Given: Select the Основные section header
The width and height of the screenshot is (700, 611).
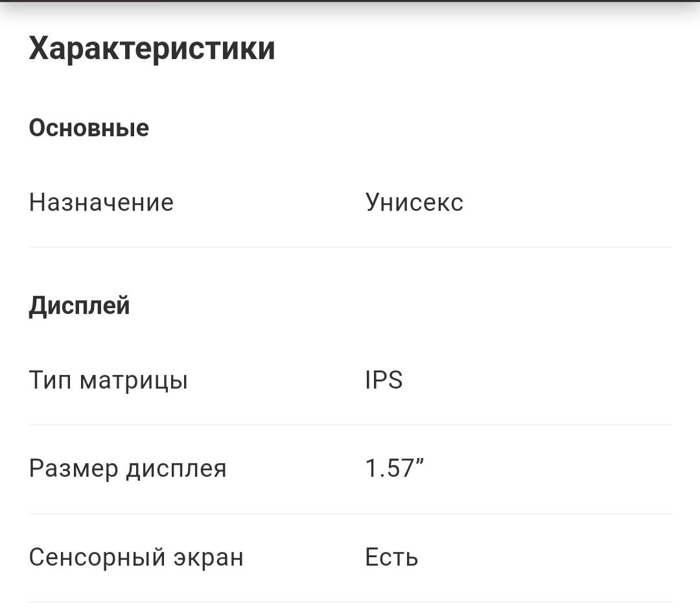Looking at the screenshot, I should pos(89,128).
